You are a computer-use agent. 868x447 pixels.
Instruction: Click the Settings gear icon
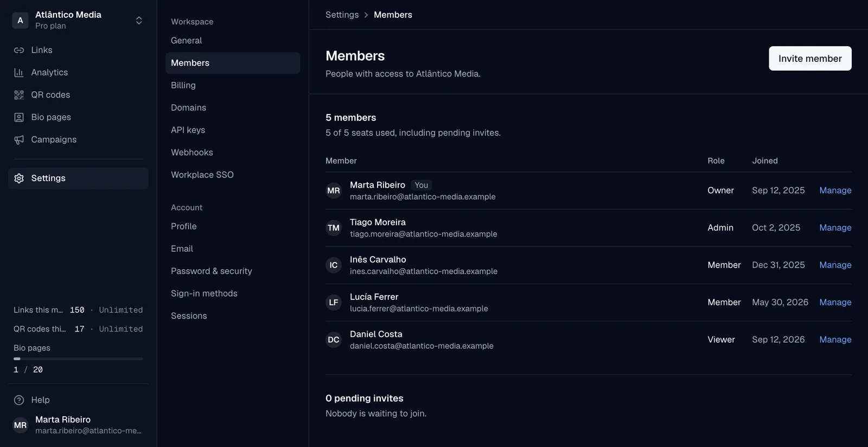pos(19,178)
